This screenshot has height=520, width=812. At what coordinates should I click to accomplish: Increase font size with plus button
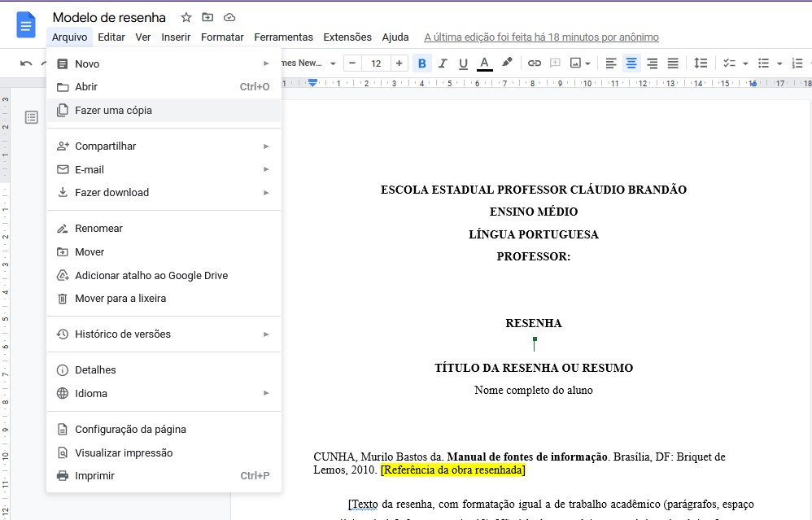(399, 63)
